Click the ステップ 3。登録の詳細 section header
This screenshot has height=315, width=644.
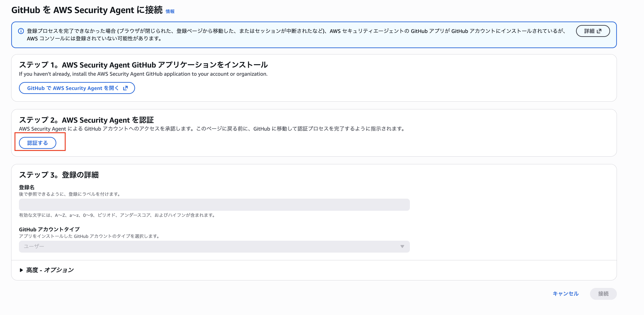[59, 175]
